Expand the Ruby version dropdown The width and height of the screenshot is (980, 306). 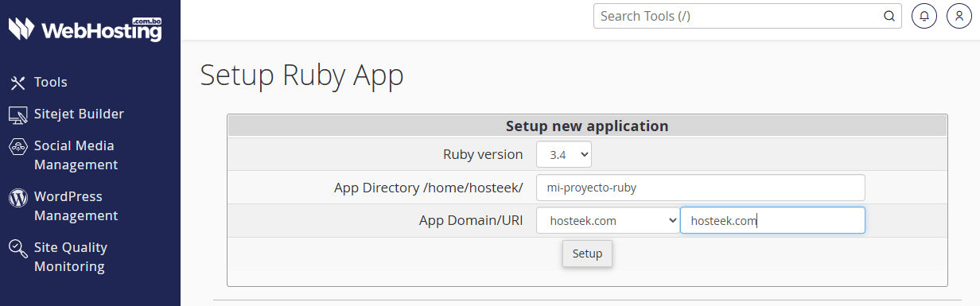point(564,154)
